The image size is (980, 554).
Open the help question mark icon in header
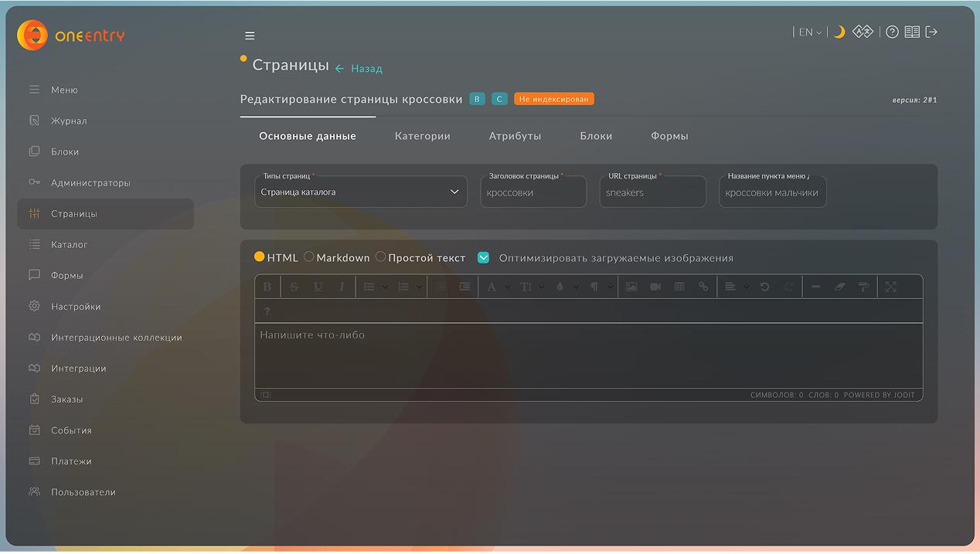pos(892,32)
